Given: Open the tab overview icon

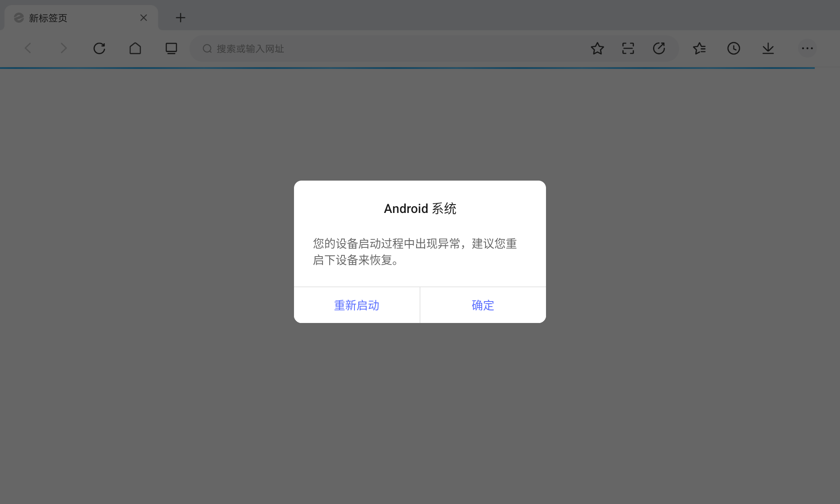Looking at the screenshot, I should (171, 48).
